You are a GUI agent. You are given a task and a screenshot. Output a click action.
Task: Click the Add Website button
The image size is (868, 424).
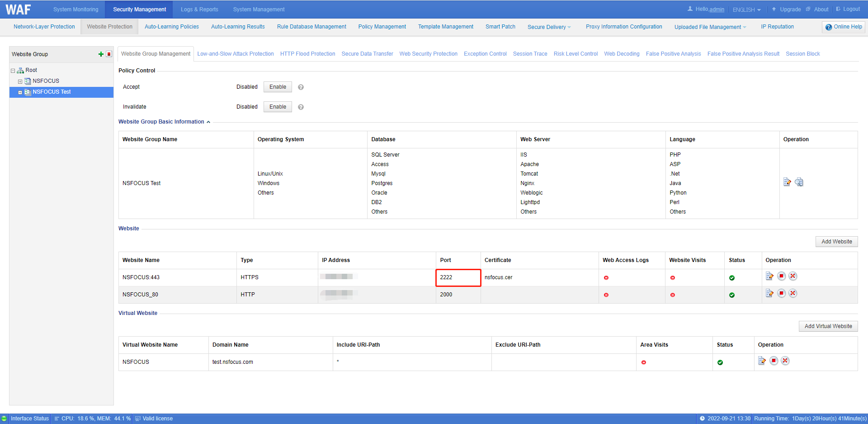point(836,242)
